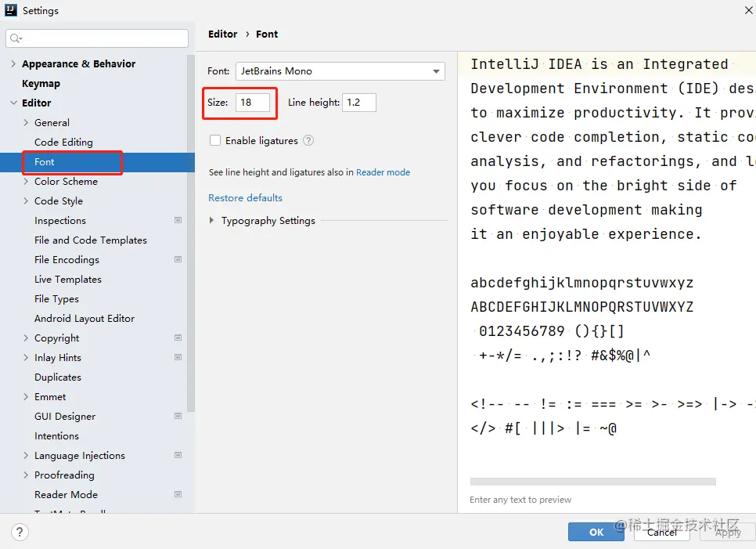Expand Appearance & Behavior section
Screen dimensions: 756x549
tap(13, 63)
